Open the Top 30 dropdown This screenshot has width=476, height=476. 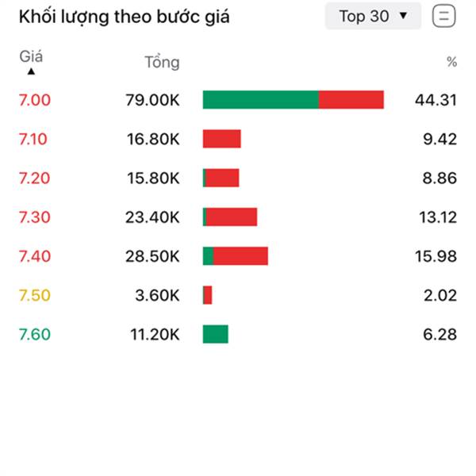tap(373, 16)
